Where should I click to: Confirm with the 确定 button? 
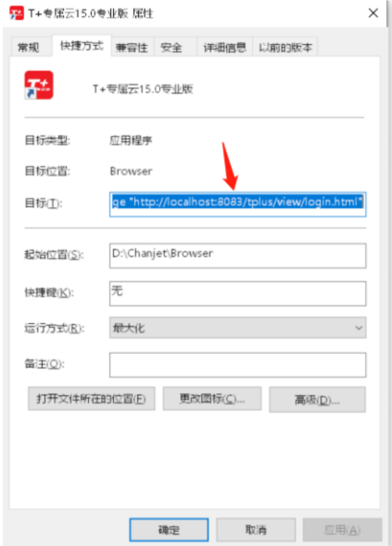[169, 530]
